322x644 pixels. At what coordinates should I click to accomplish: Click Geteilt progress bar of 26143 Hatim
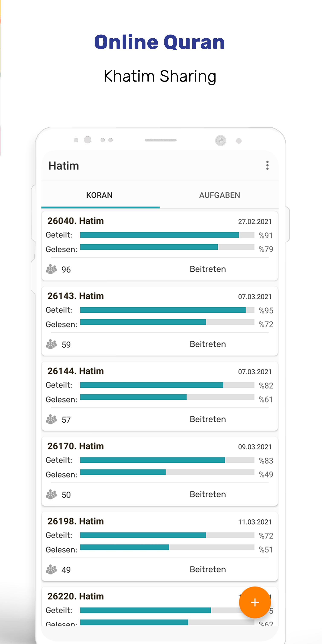(x=167, y=310)
